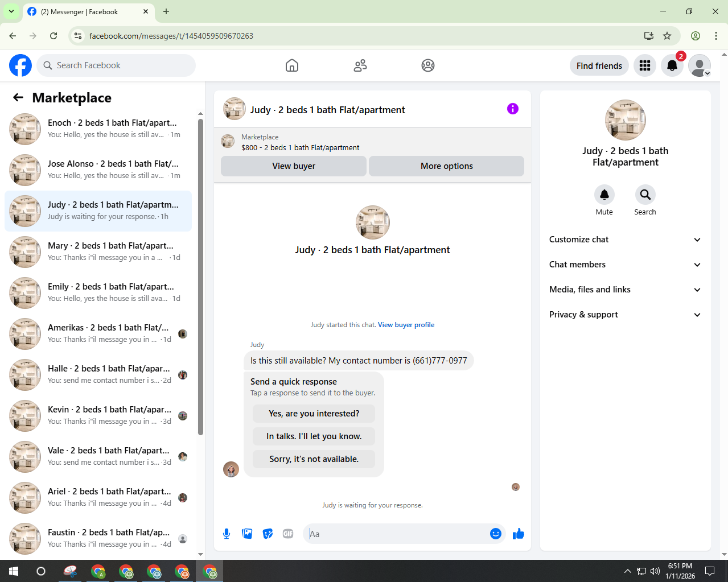
Task: Expand the Privacy & support section
Action: click(626, 315)
